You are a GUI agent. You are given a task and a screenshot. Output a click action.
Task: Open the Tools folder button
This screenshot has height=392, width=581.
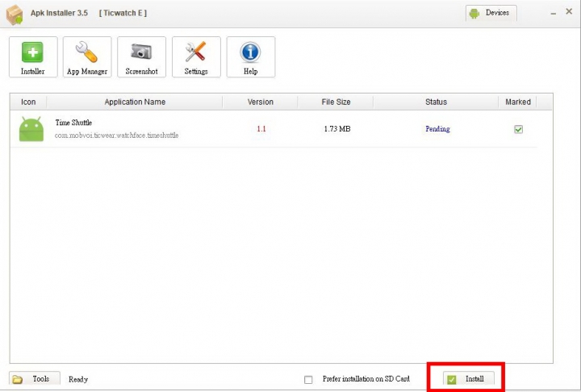point(35,378)
